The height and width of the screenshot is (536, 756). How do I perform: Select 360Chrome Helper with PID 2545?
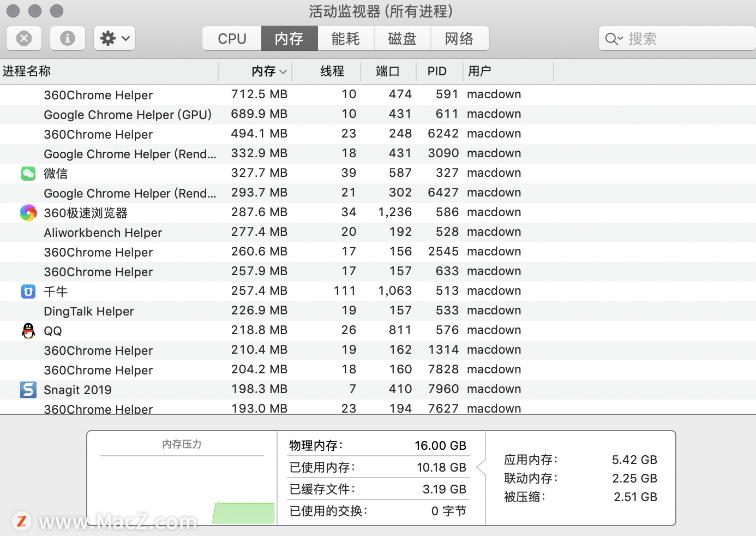(x=378, y=252)
